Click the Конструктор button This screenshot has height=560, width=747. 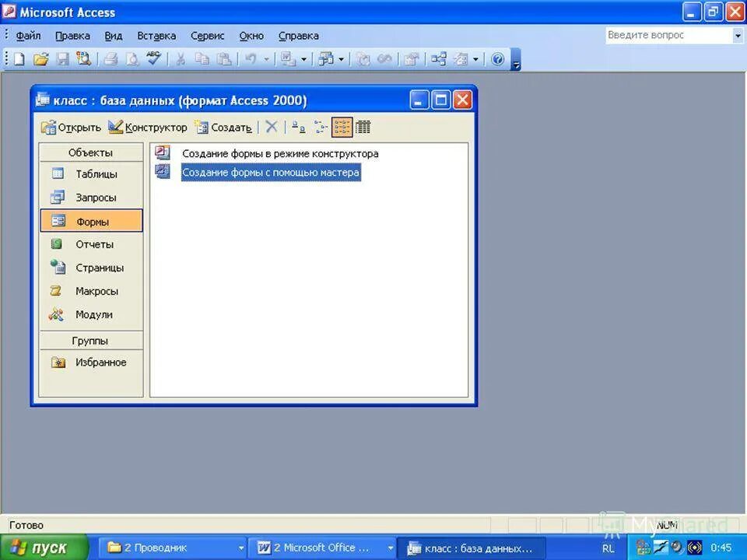click(148, 127)
